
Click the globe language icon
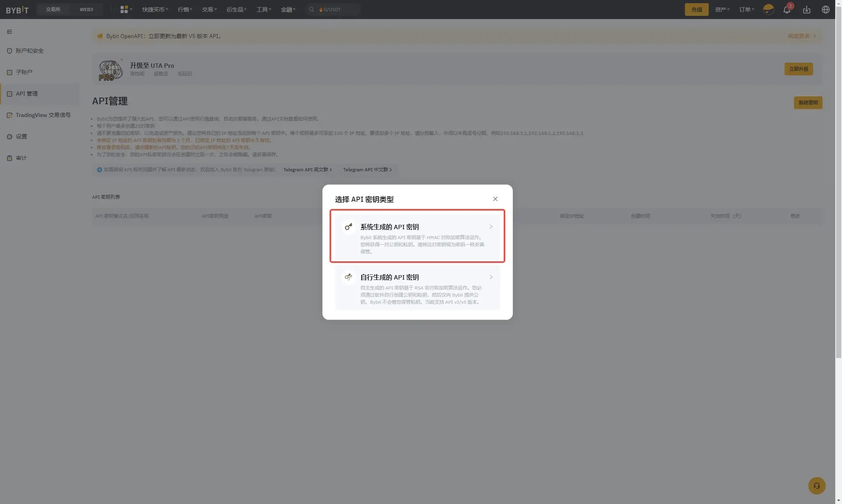(825, 10)
